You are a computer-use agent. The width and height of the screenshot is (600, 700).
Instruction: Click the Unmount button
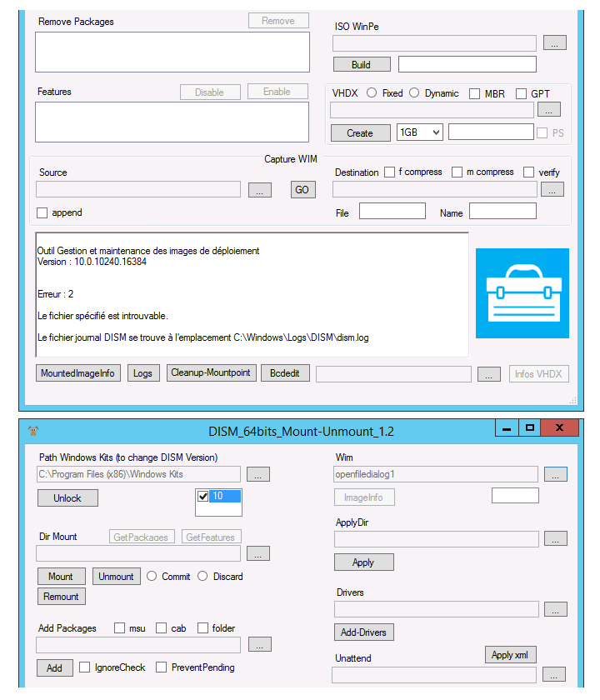(116, 577)
